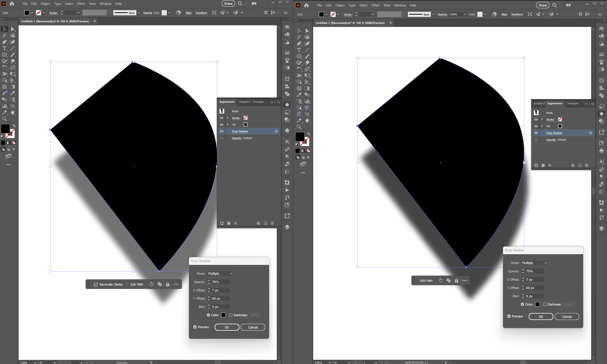The image size is (607, 364).
Task: Toggle Preview checkbox in left Drop Shadow dialog
Action: [x=195, y=327]
